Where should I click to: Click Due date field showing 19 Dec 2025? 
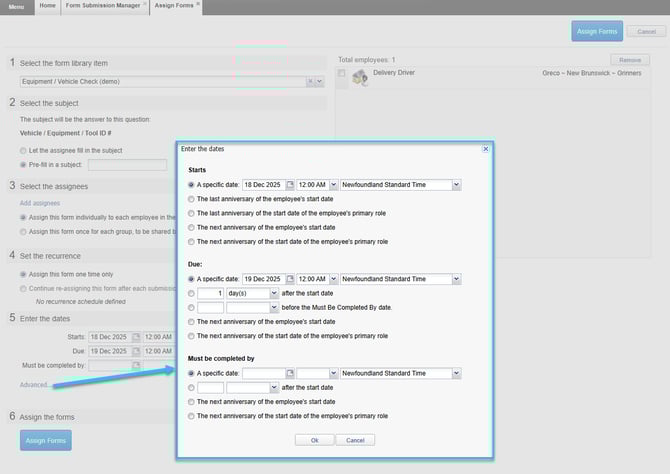point(264,279)
